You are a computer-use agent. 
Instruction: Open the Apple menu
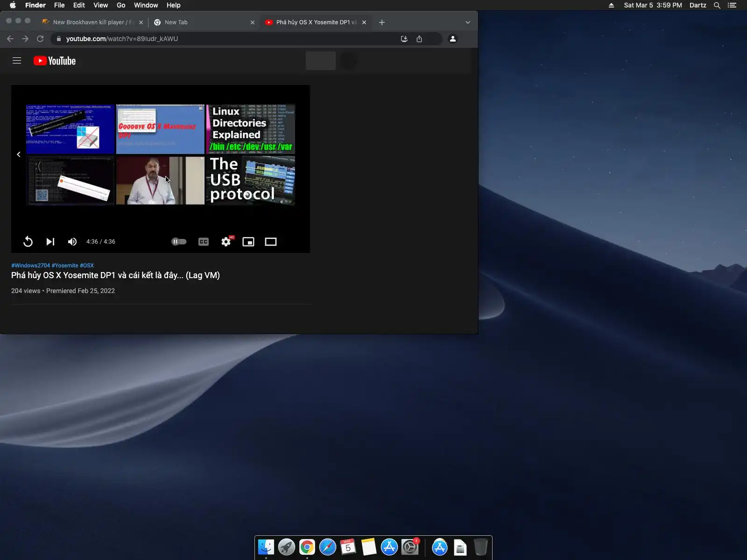[13, 5]
